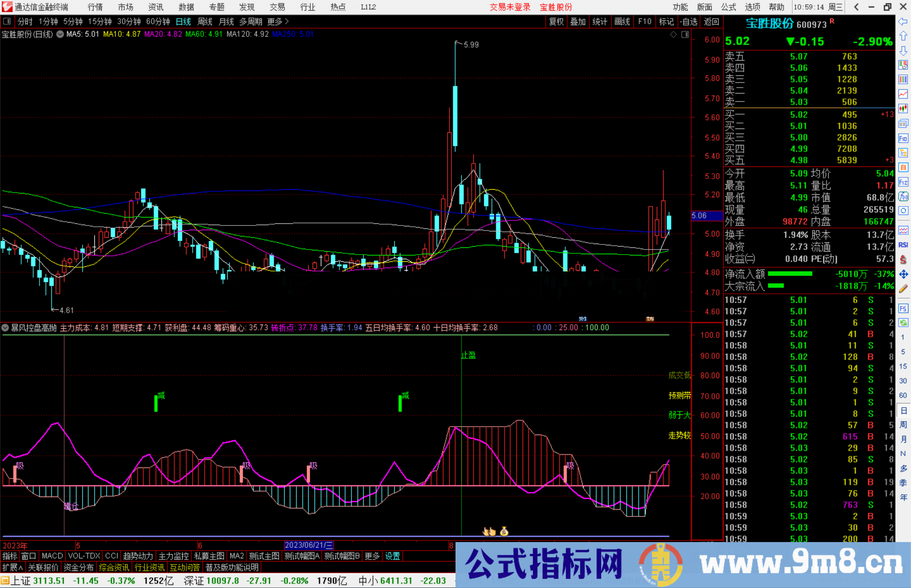Open the 窗口 selector at bottom
The image size is (911, 588).
click(29, 556)
